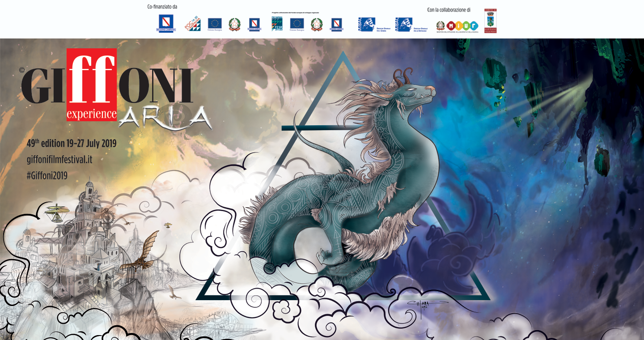
Task: Click the "49th edition 19-27 July 2019" text
Action: [x=72, y=144]
